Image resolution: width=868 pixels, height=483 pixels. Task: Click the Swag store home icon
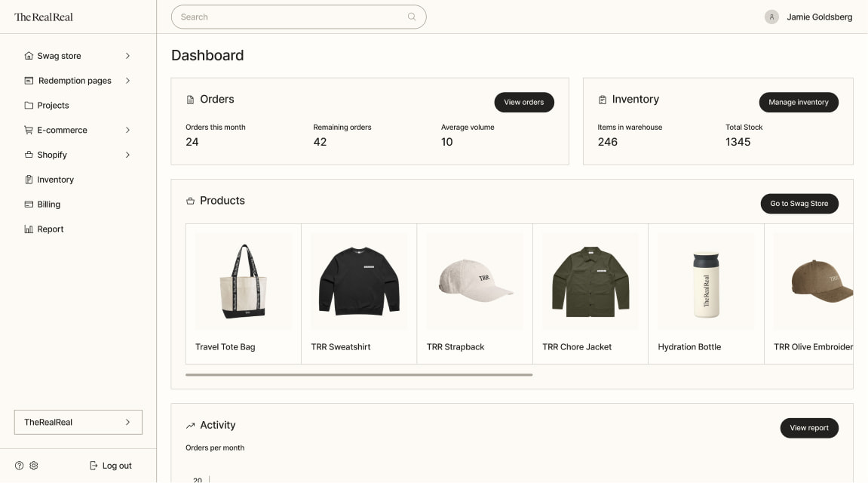point(29,56)
